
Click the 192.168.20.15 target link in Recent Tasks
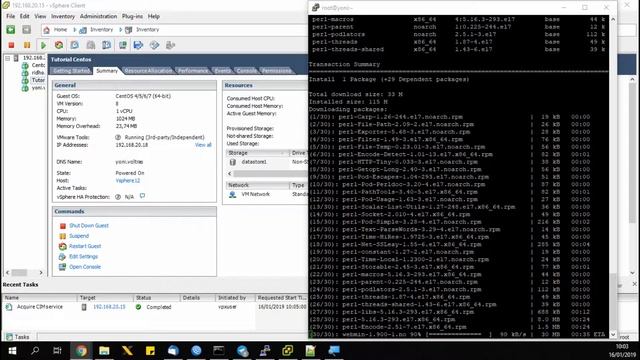click(109, 307)
